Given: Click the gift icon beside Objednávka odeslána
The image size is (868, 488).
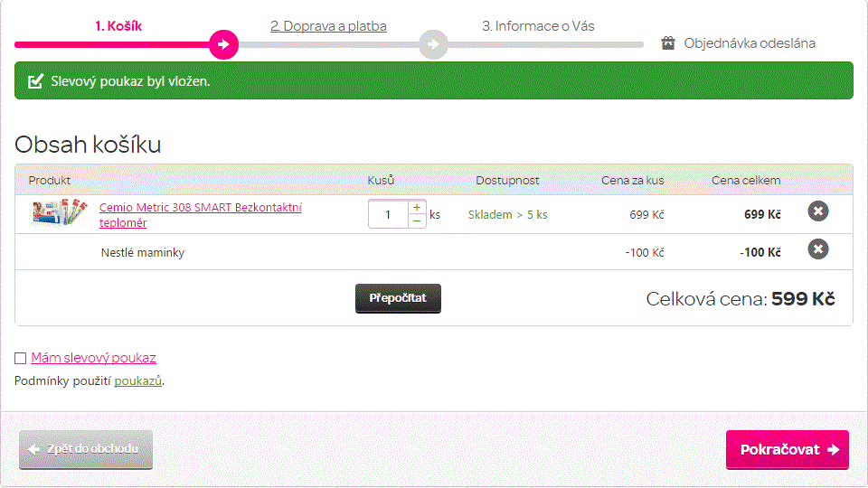Looking at the screenshot, I should [x=668, y=42].
